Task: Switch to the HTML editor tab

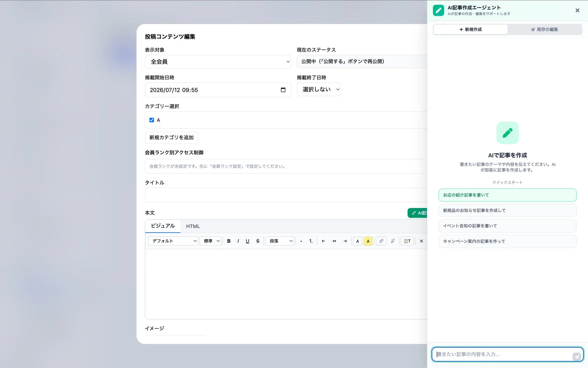Action: (193, 226)
